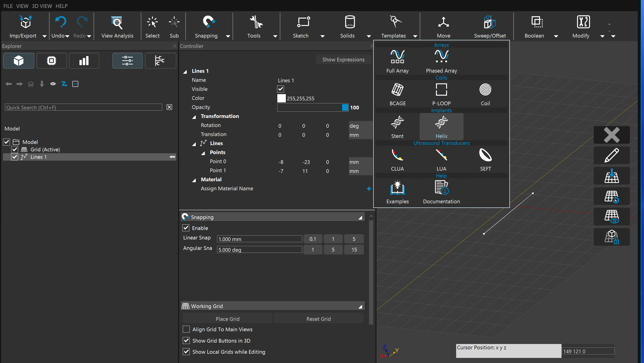
Task: Collapse the Points tree node
Action: click(203, 153)
